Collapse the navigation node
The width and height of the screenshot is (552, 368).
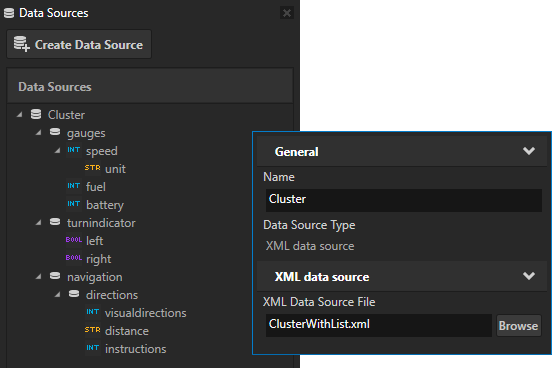click(39, 277)
